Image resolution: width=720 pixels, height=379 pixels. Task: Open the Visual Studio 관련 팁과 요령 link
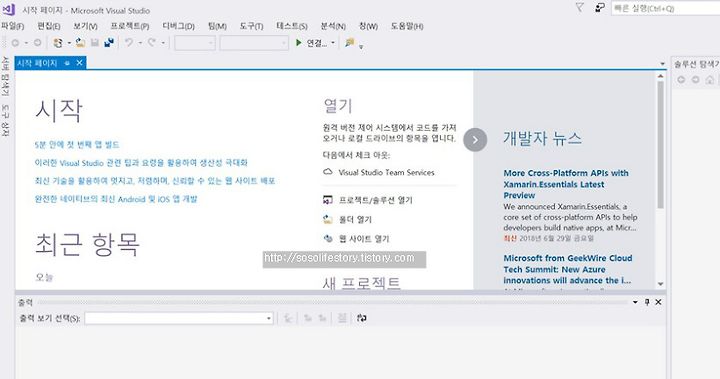[141, 163]
